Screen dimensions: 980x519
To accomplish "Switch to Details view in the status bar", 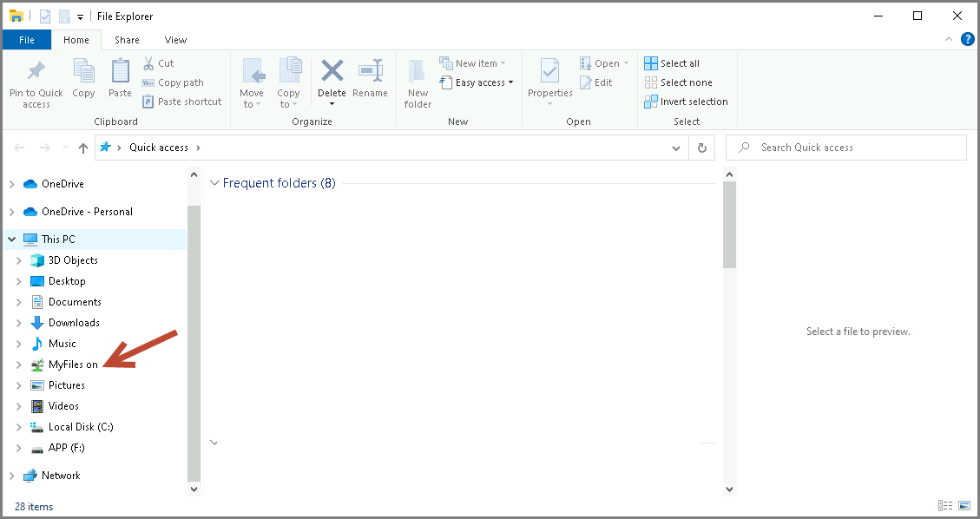I will click(945, 505).
